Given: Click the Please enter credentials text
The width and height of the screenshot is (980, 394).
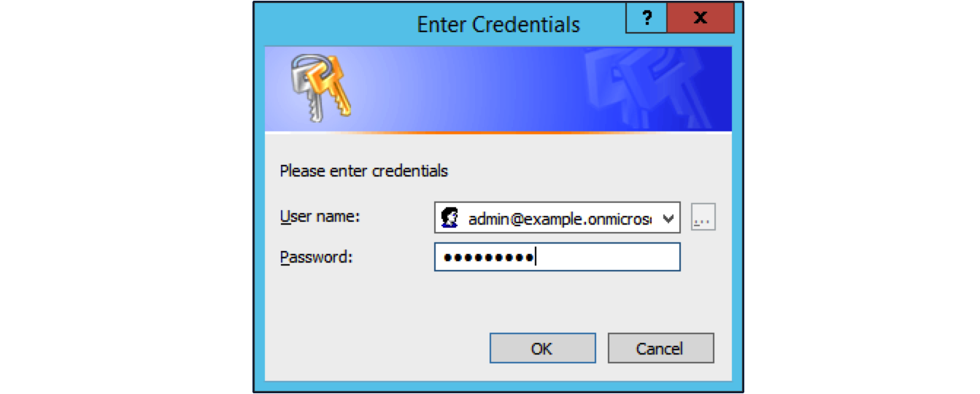Looking at the screenshot, I should click(x=364, y=171).
